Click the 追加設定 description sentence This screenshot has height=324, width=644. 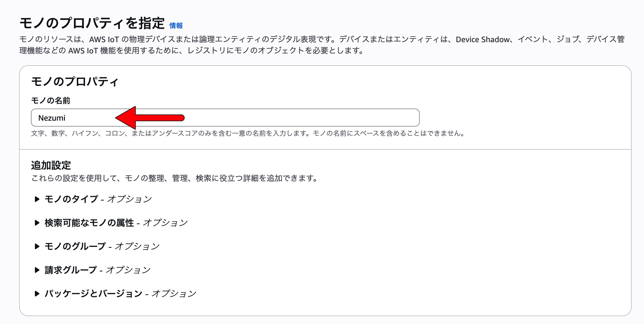pos(175,178)
